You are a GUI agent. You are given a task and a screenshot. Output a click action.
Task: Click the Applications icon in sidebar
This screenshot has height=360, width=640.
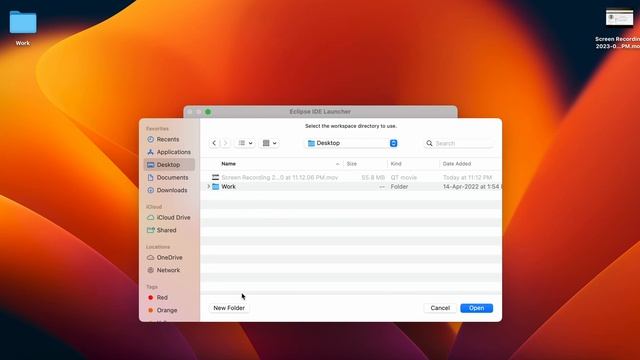click(x=151, y=152)
